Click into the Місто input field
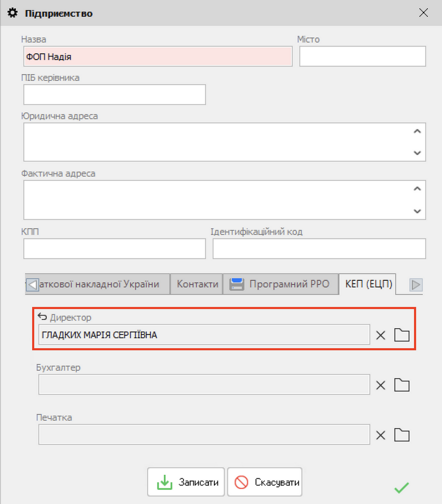This screenshot has height=504, width=442. pos(362,56)
